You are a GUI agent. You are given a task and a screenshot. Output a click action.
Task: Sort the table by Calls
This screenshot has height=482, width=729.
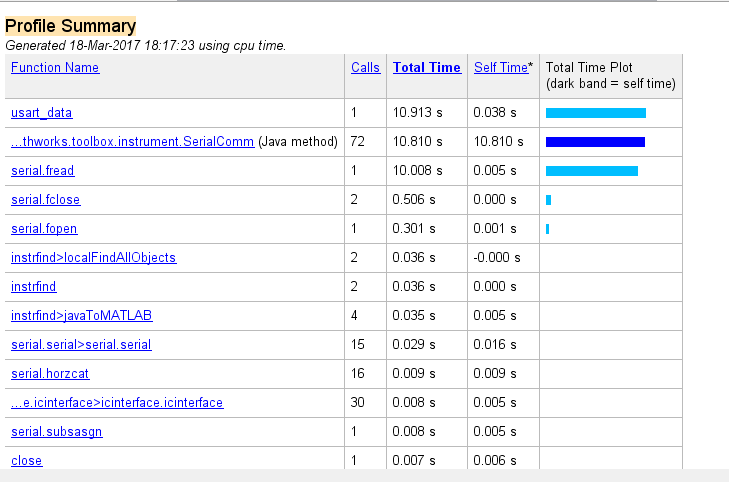click(x=366, y=68)
